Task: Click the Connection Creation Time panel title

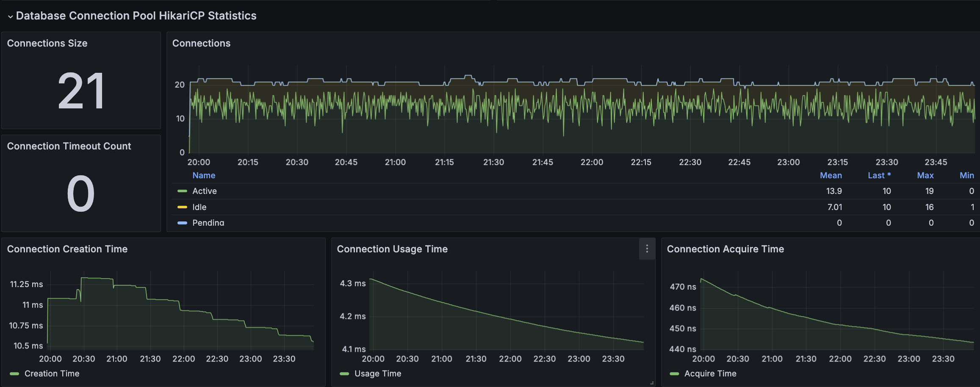Action: coord(67,249)
